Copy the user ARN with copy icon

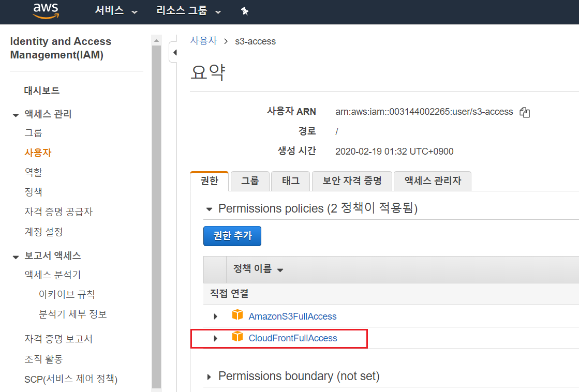524,112
